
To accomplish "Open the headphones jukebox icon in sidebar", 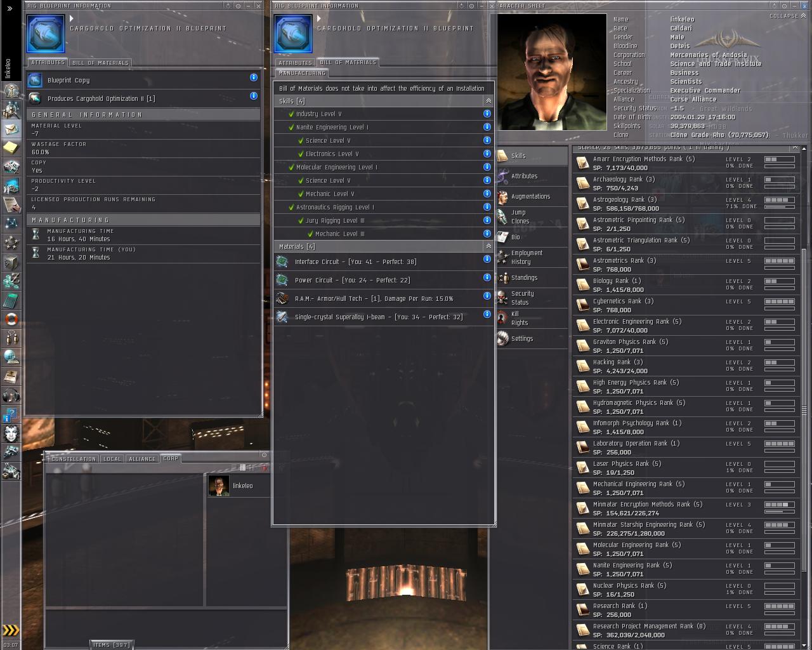I will [11, 395].
